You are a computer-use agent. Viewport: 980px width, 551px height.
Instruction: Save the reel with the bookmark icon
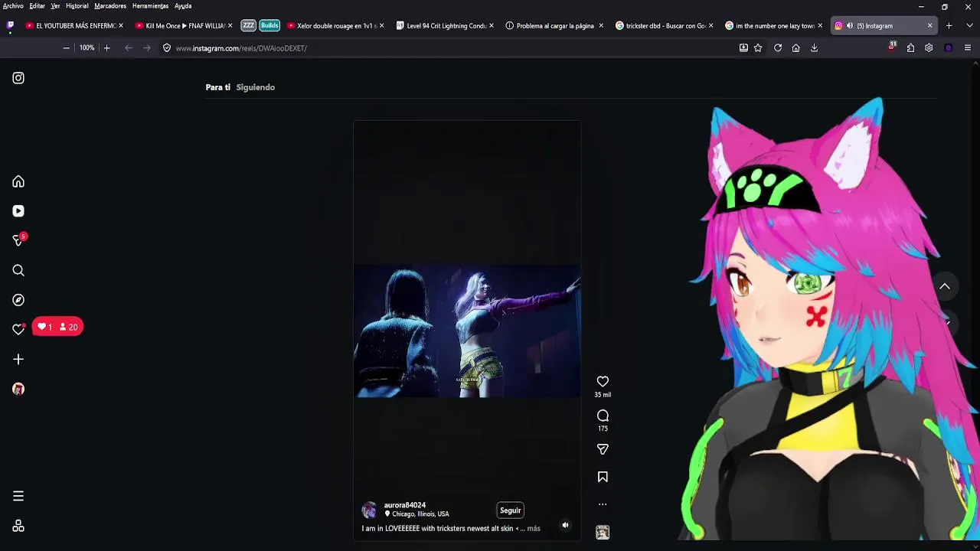603,477
